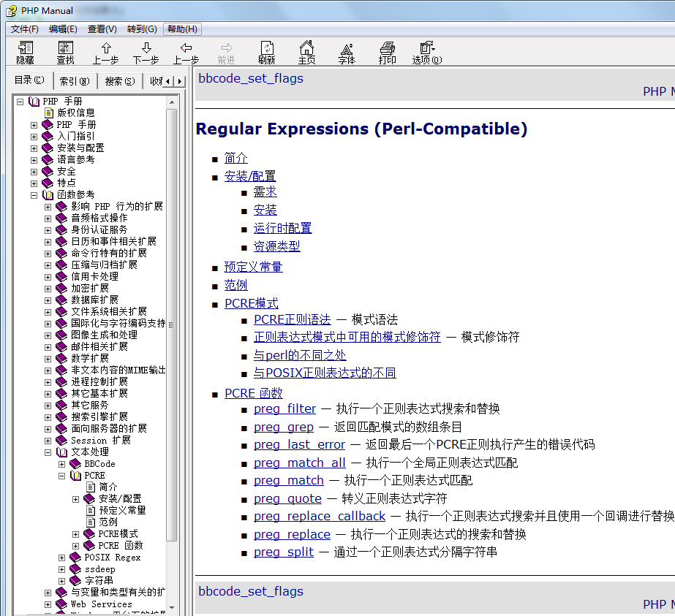675x616 pixels.
Task: Switch to the 搜索 tab
Action: [120, 81]
